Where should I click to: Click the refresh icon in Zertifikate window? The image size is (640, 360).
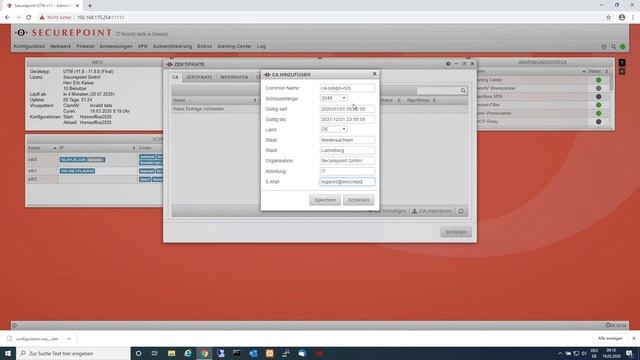461,211
